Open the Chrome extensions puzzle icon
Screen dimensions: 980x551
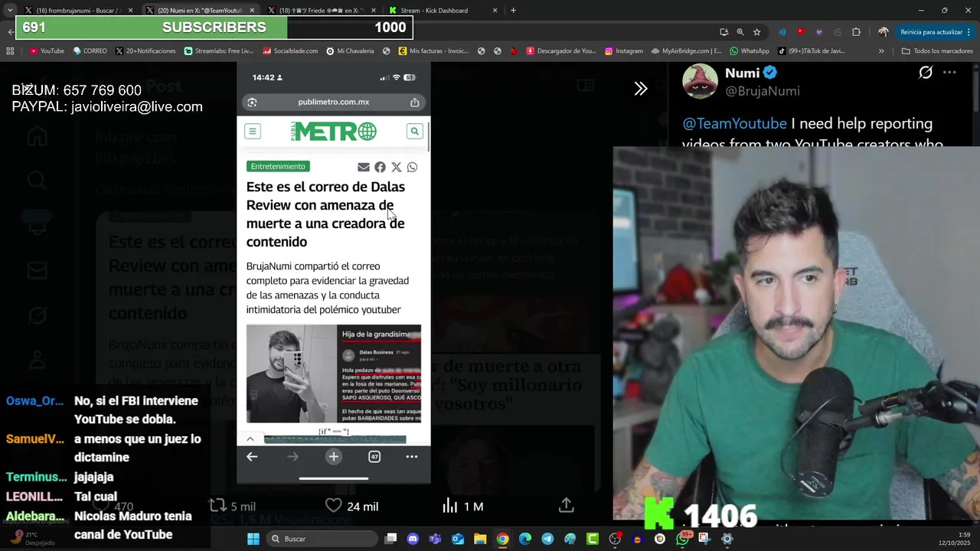856,32
